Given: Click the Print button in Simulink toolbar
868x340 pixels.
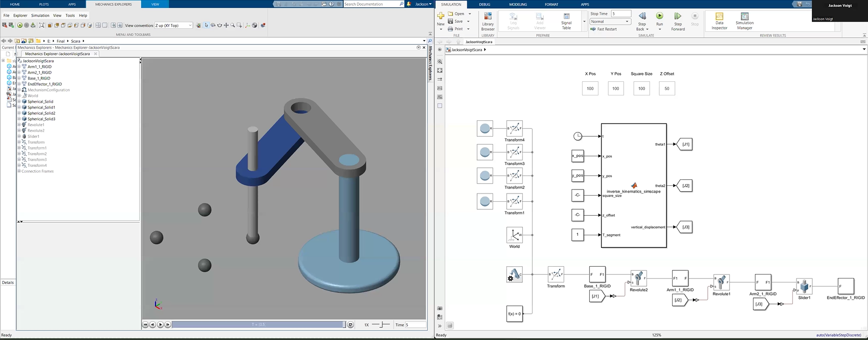Looking at the screenshot, I should pos(455,29).
